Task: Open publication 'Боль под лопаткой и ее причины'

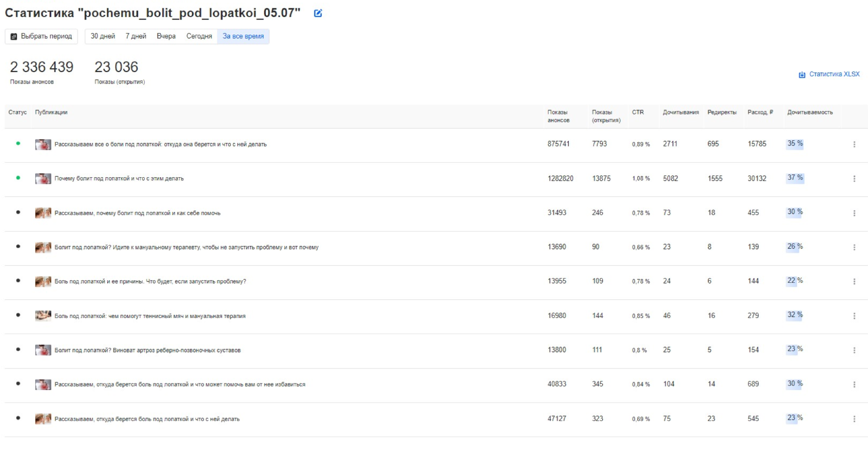Action: (x=150, y=281)
